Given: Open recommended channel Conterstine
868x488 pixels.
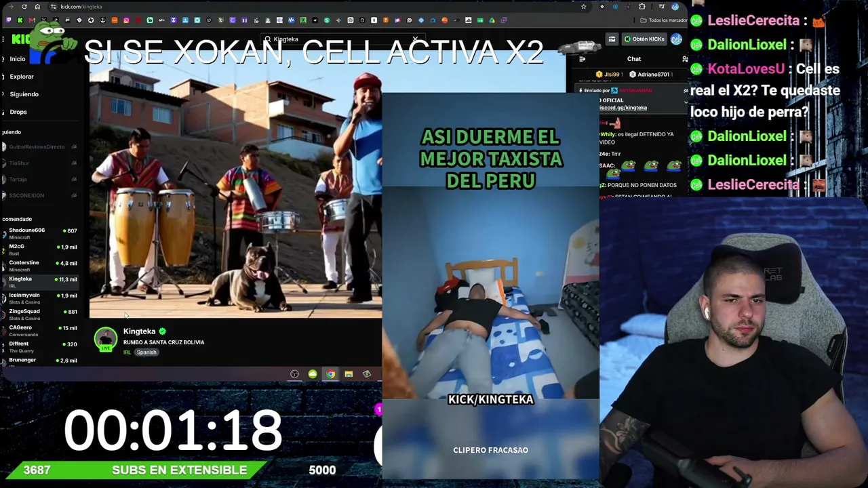Looking at the screenshot, I should point(40,266).
